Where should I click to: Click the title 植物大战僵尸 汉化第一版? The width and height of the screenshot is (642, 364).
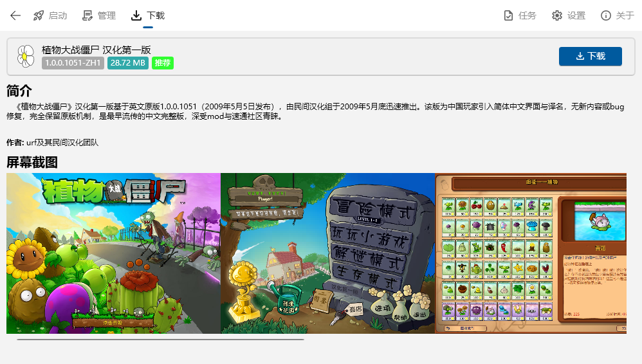pos(96,50)
